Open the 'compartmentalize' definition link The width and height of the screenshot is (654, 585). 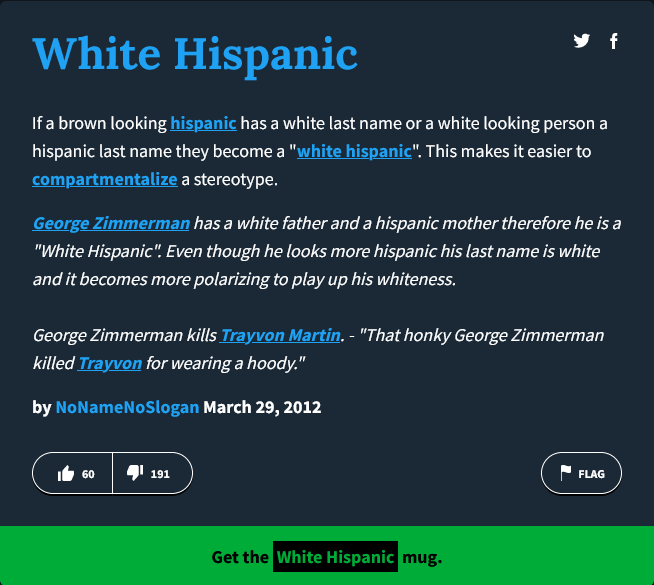coord(104,180)
